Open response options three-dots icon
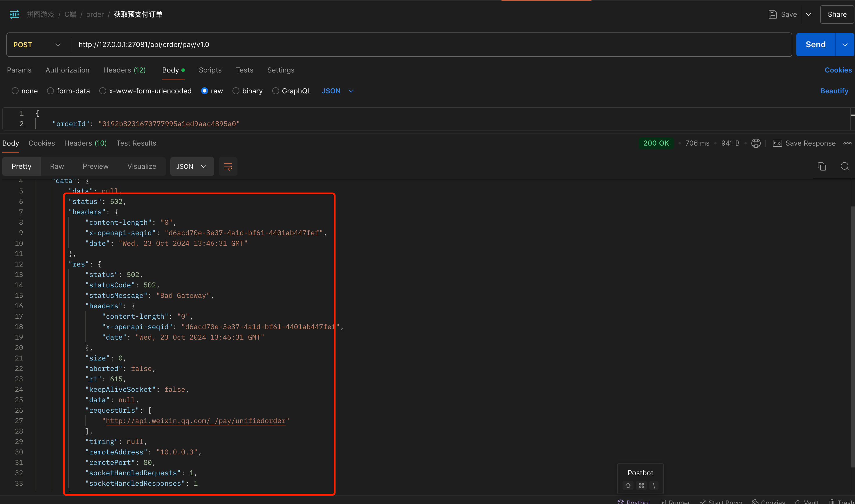This screenshot has width=855, height=504. click(x=847, y=143)
